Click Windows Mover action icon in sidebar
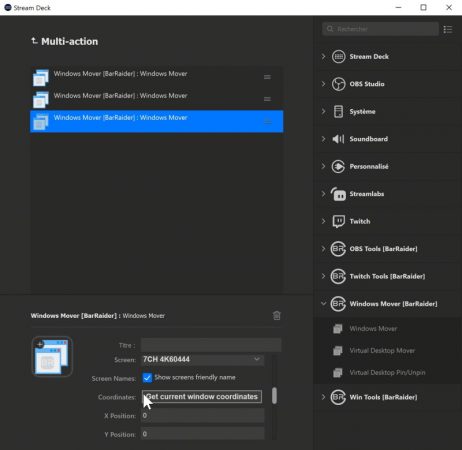The image size is (462, 450). (x=338, y=329)
